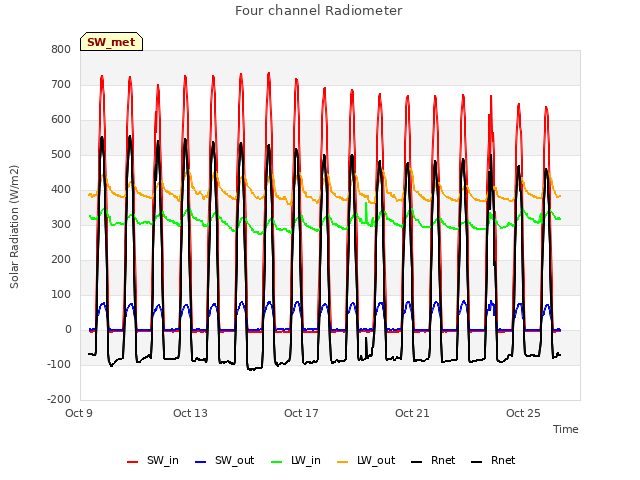Viewport: 640px width, 480px height.
Task: Toggle the SW_out legend entry
Action: pos(224,460)
